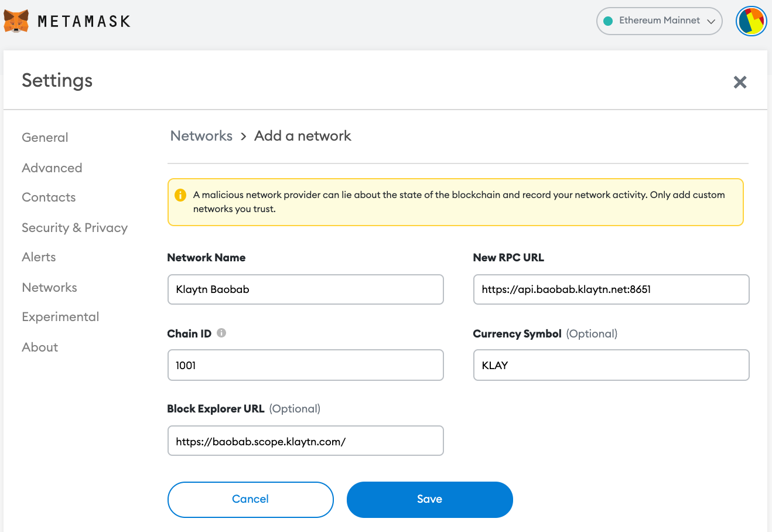Viewport: 772px width, 532px height.
Task: Save the Klaytn Baobab network
Action: (x=430, y=500)
